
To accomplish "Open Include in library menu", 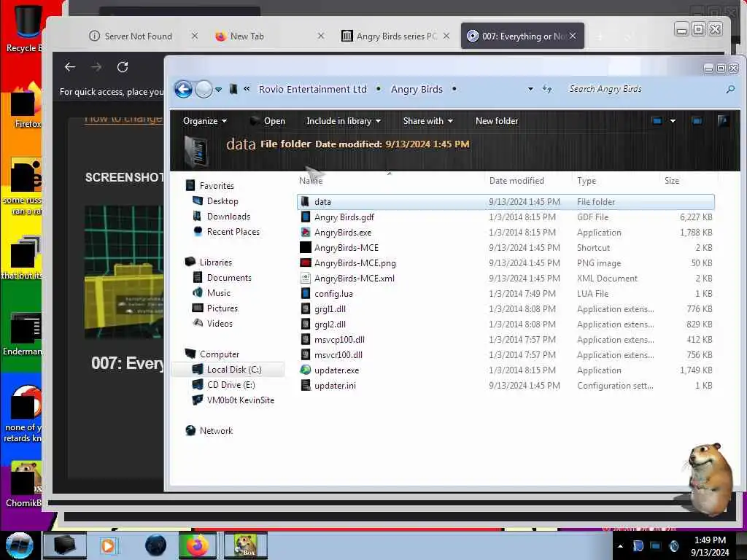I will click(343, 121).
